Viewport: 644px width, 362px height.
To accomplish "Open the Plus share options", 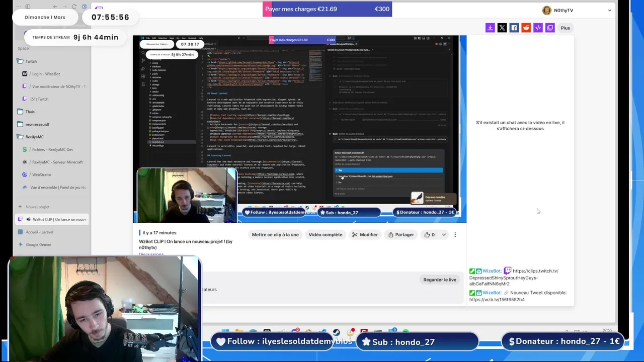I will click(x=566, y=28).
